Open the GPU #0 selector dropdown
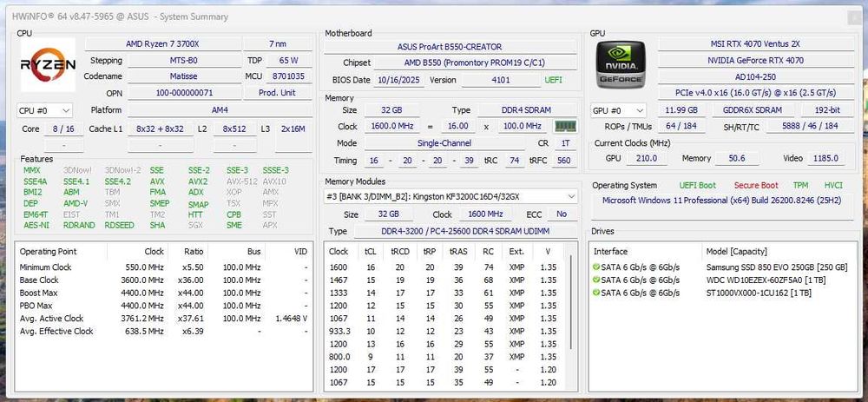The width and height of the screenshot is (868, 402). coord(618,110)
